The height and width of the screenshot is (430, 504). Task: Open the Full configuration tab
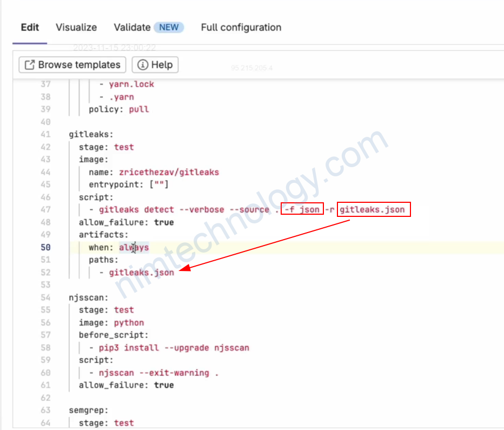(x=241, y=28)
